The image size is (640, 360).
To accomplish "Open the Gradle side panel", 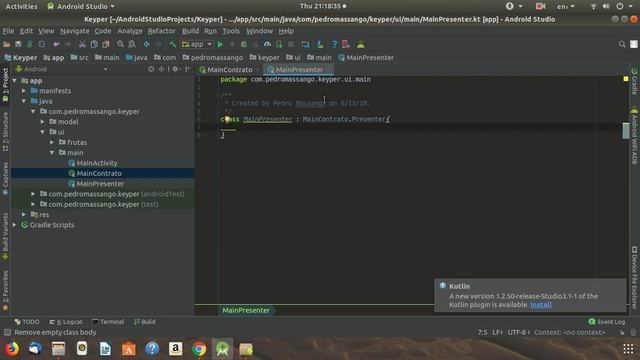I will (634, 81).
